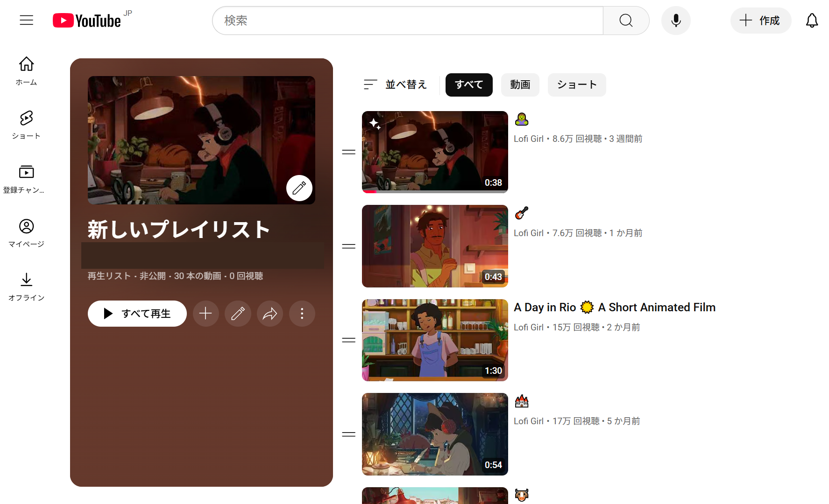
Task: Click in the 検索 search field
Action: click(x=407, y=21)
